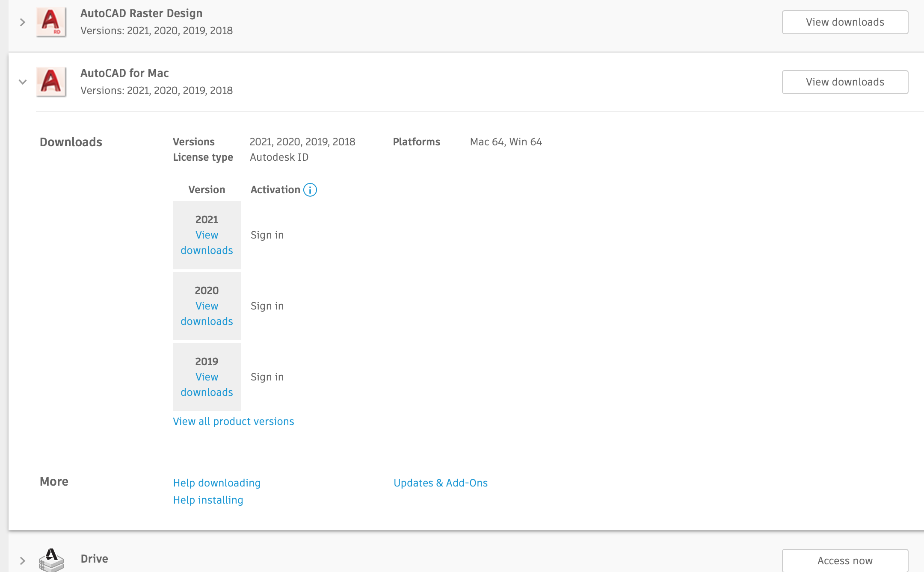Open View all product versions
924x572 pixels.
coord(233,421)
